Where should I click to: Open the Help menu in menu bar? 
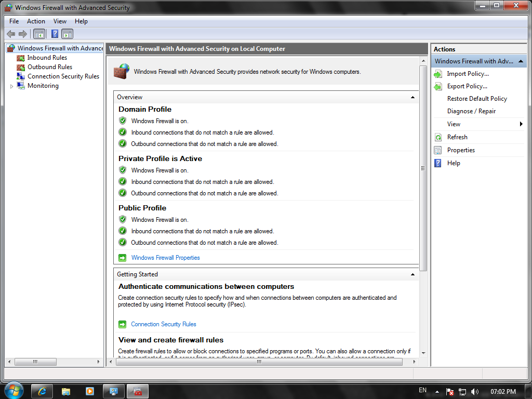[81, 21]
